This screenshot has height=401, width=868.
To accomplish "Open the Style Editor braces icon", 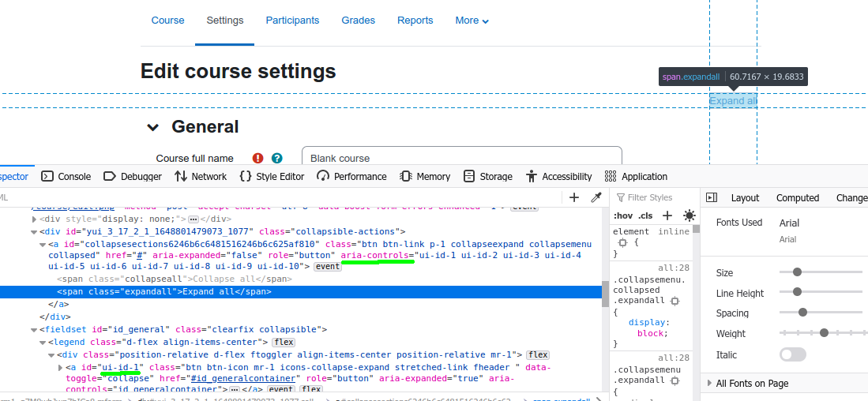I will pos(245,177).
